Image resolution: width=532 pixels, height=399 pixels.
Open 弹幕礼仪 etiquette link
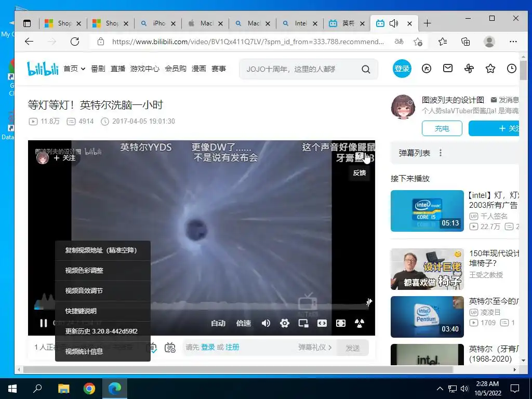click(315, 347)
